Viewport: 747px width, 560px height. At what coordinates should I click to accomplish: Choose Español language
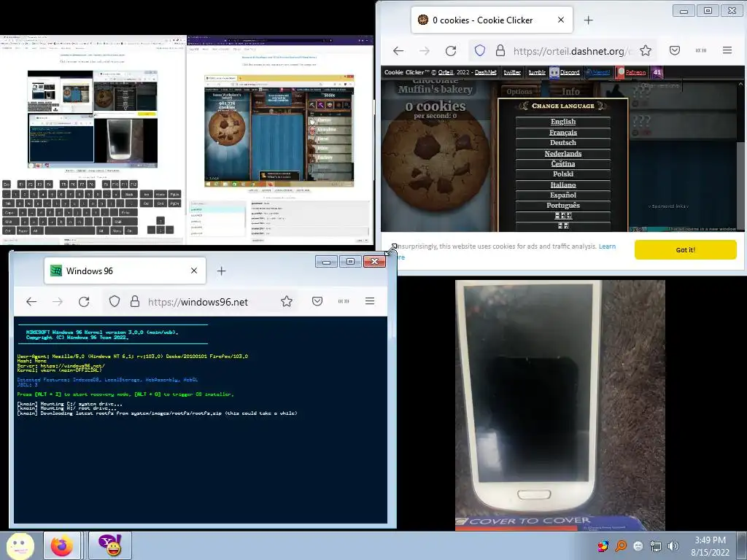[562, 195]
